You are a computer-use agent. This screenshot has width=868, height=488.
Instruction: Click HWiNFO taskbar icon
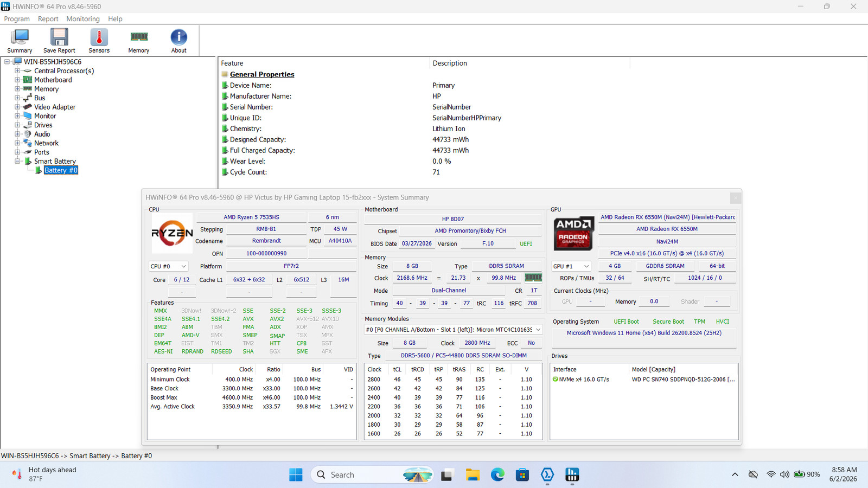(x=572, y=475)
